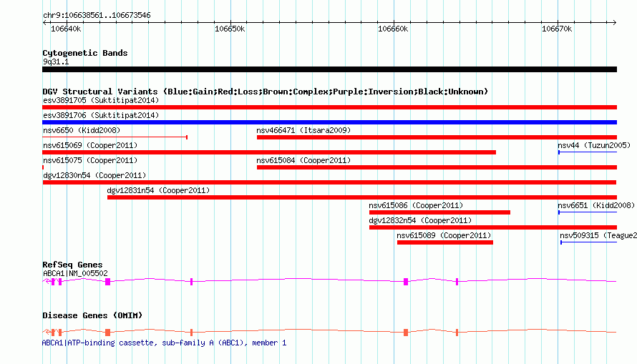Click the ABCA1 RefSeq exon block near 106660k
The width and height of the screenshot is (637, 364).
(405, 282)
